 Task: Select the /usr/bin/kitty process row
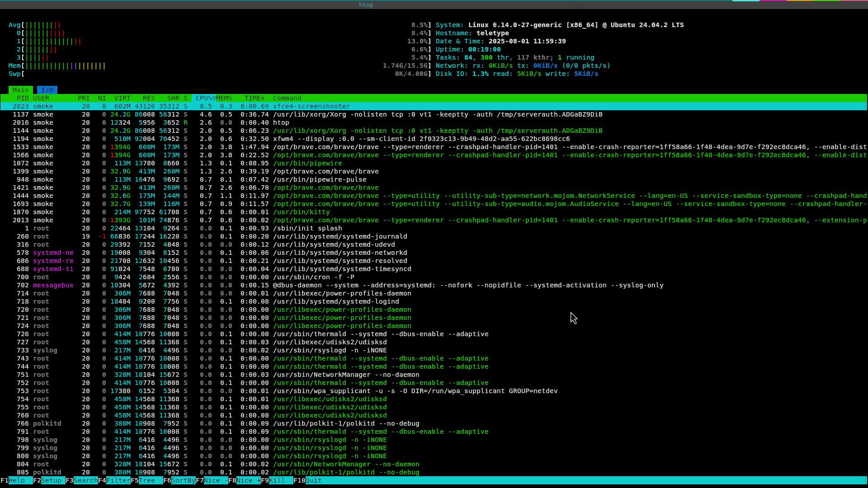(x=434, y=212)
